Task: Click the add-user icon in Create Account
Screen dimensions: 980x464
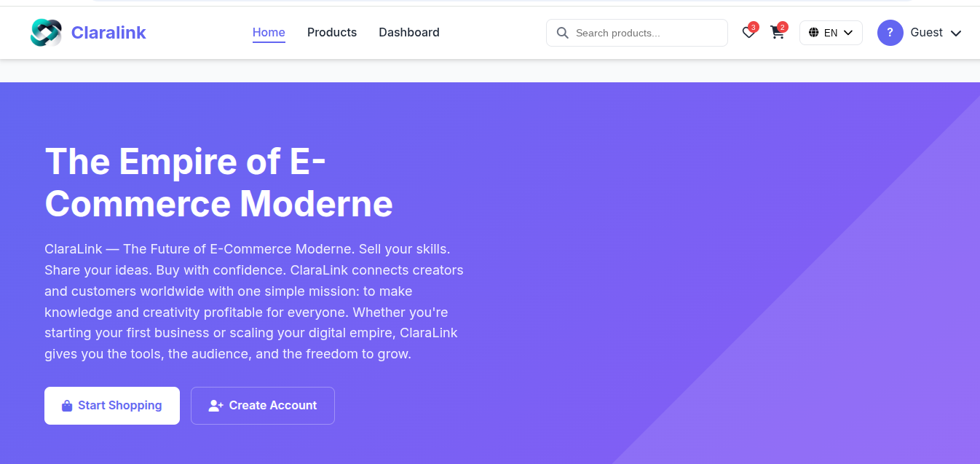Action: (x=216, y=405)
